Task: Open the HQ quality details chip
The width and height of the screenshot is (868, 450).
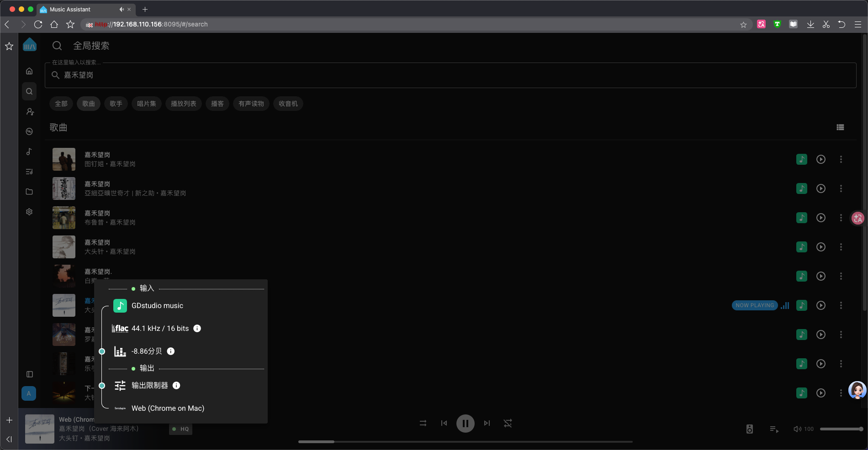Action: click(x=181, y=429)
